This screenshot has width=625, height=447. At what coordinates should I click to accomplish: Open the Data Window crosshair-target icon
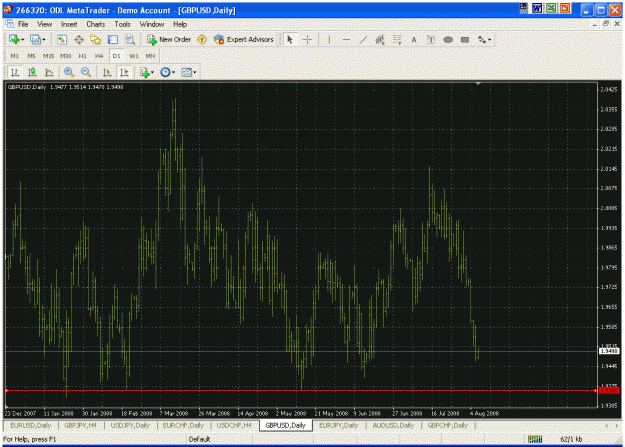coord(79,39)
